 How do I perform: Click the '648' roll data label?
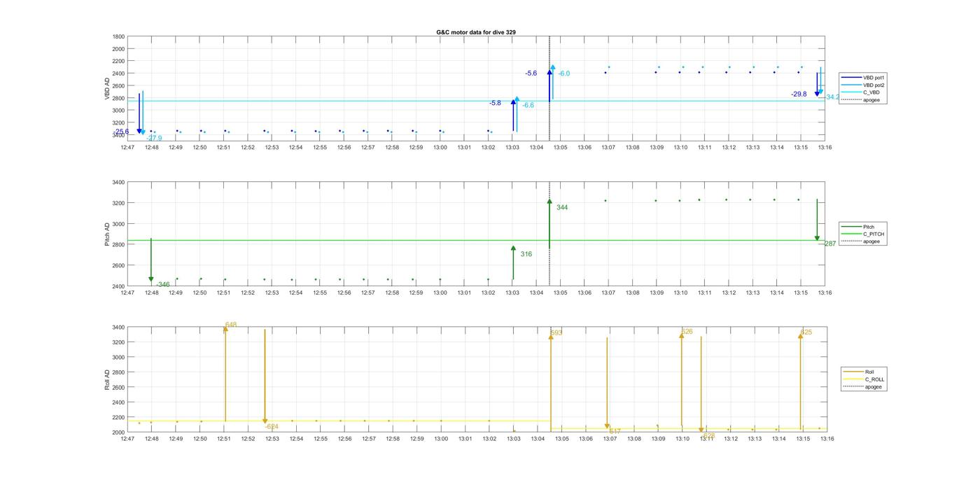231,325
